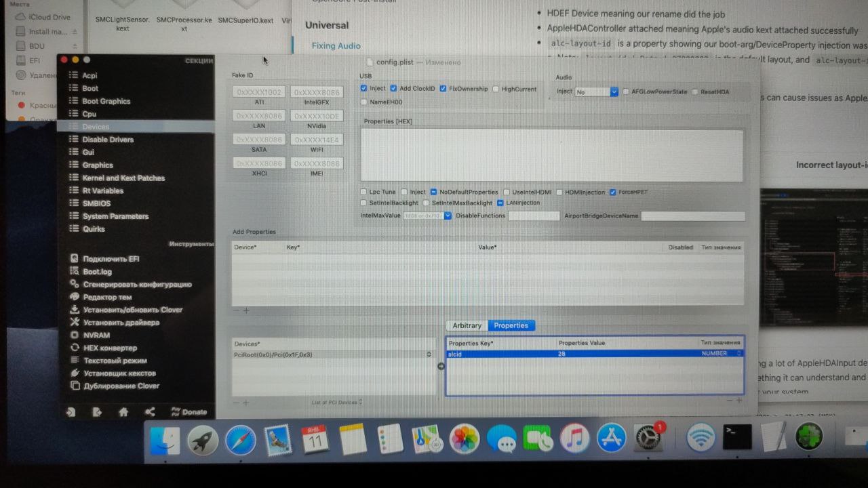Screen dimensions: 868x488
Task: Toggle the LANInjection checkbox
Action: [500, 203]
